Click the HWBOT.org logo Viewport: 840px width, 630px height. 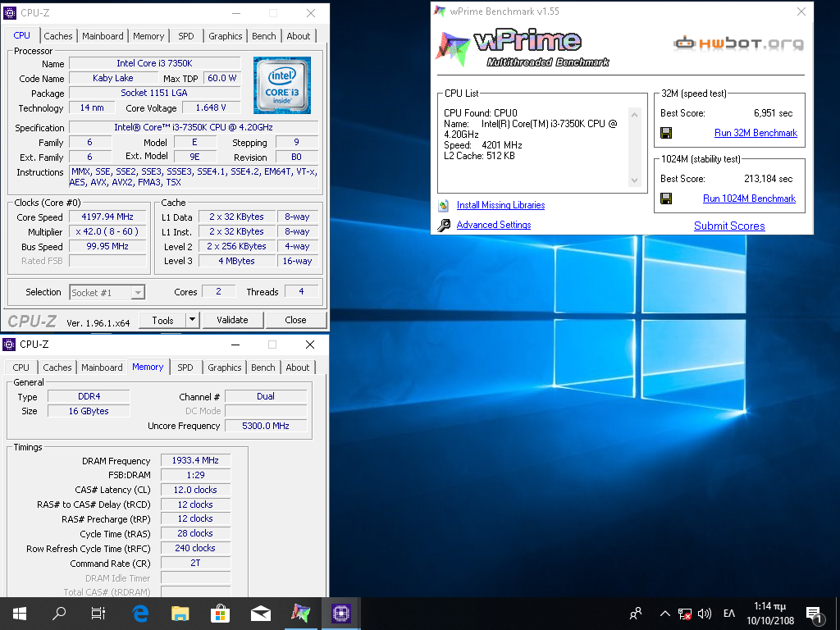click(739, 43)
